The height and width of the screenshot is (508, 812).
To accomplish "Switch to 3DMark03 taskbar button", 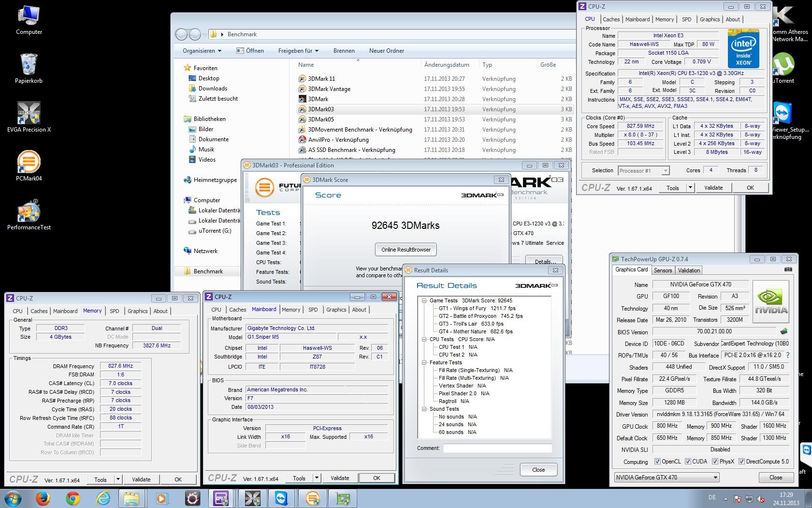I will point(313,498).
